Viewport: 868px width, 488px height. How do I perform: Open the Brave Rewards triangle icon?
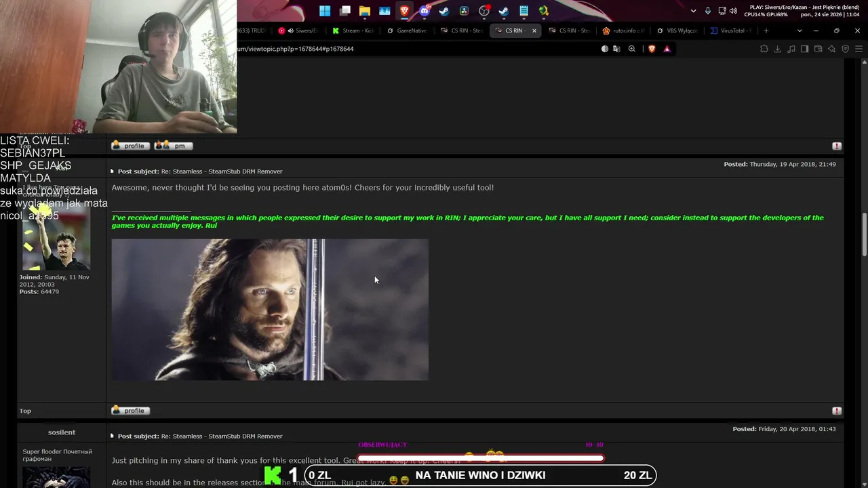pyautogui.click(x=667, y=49)
